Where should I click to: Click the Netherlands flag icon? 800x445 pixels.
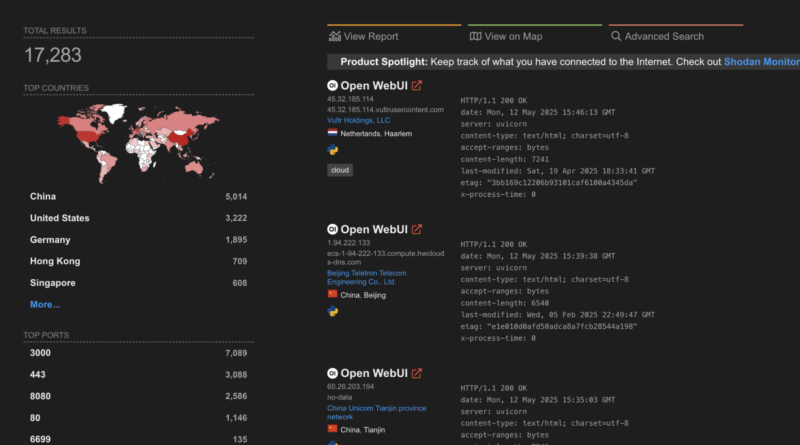[x=333, y=133]
